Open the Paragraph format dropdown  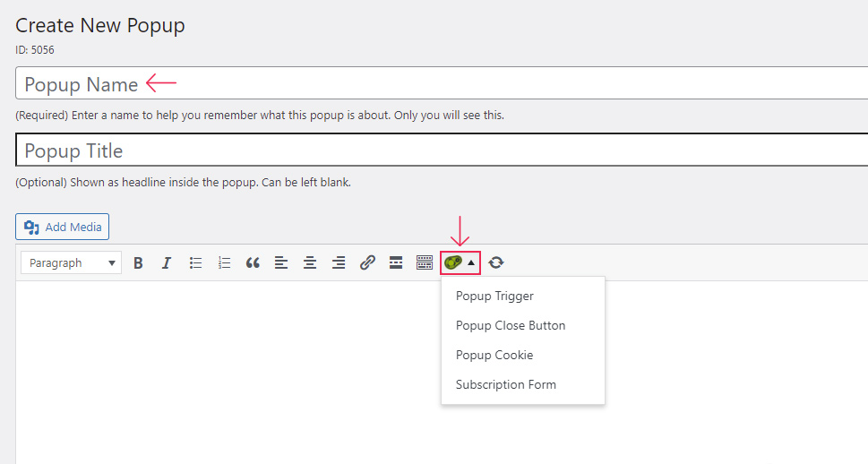tap(71, 263)
